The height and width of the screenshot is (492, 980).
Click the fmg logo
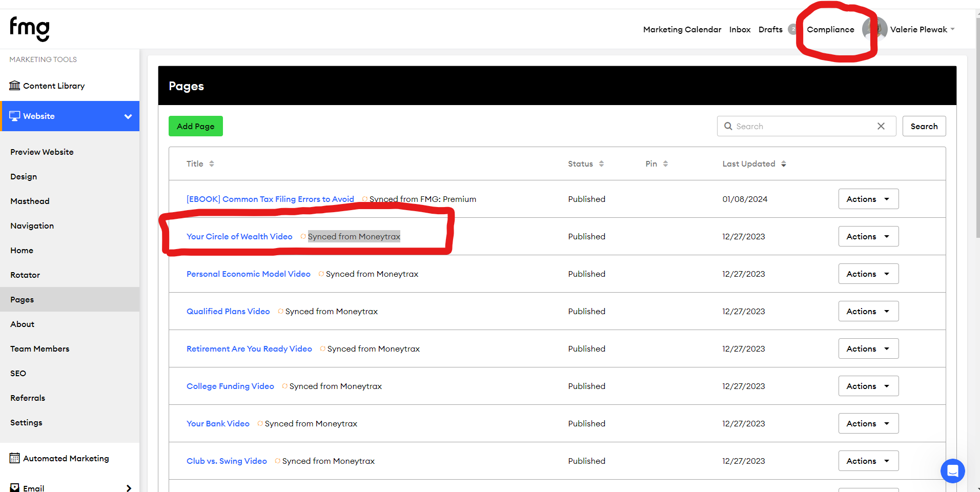(x=30, y=29)
